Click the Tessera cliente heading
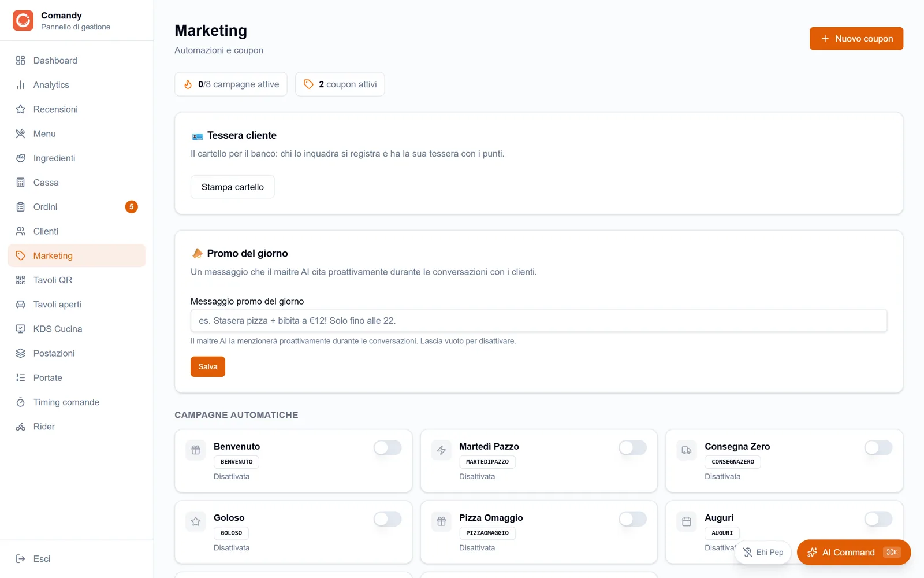Viewport: 924px width, 578px height. tap(242, 135)
